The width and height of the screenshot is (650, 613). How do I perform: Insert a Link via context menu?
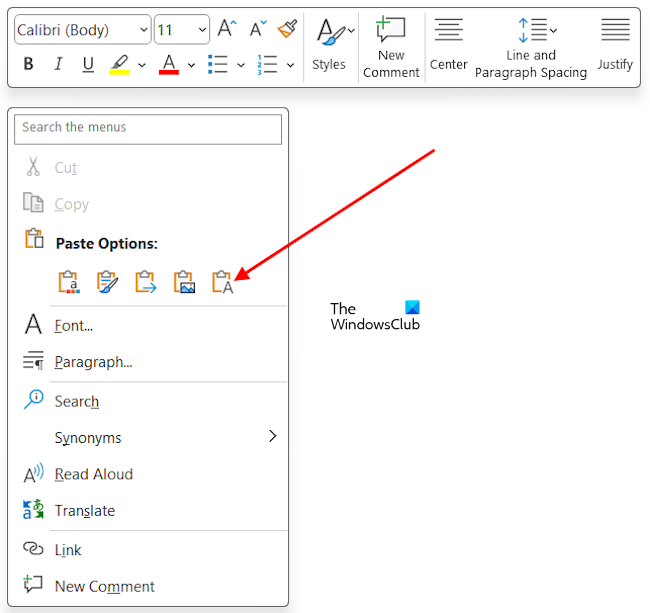click(148, 550)
